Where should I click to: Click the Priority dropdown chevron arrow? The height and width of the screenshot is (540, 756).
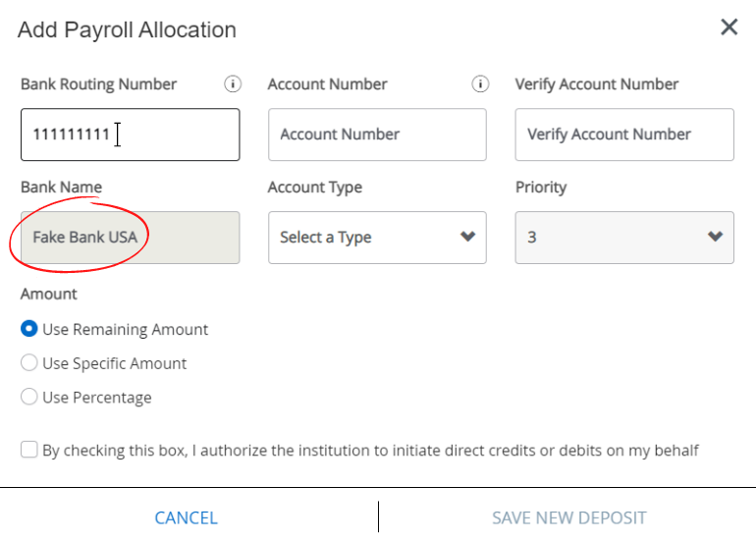click(x=715, y=237)
